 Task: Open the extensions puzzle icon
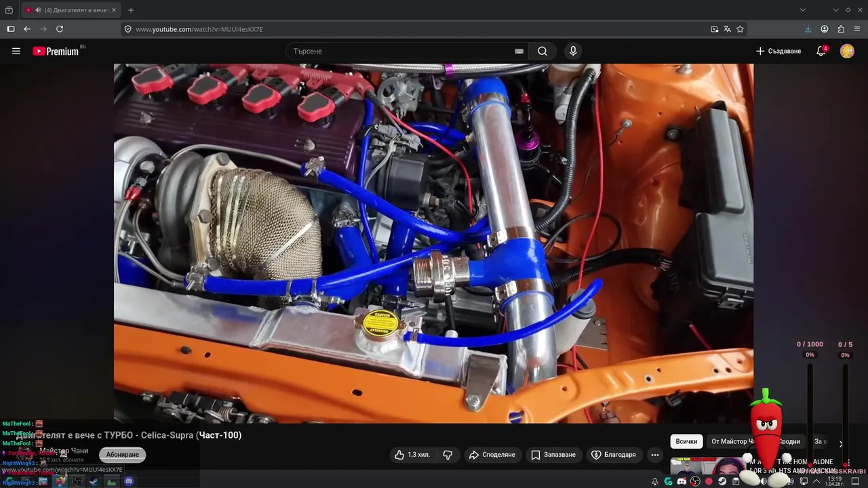tap(841, 29)
